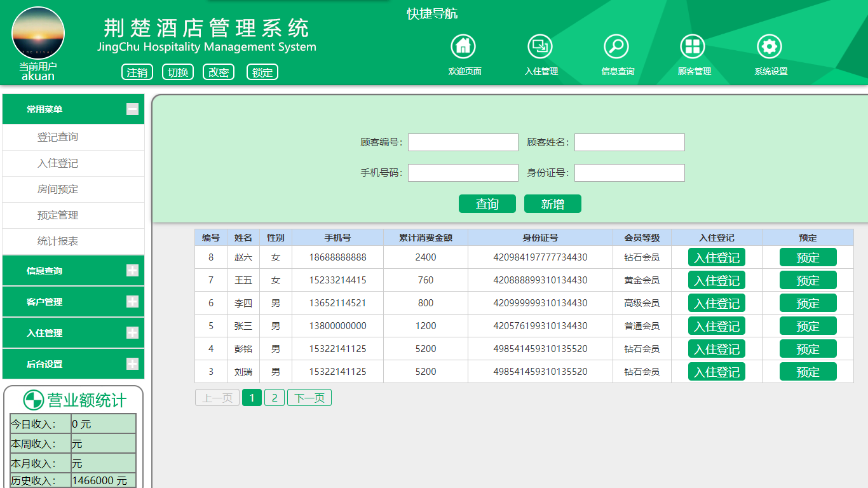Click 预定 for customer 王五
Screen dimensions: 868x488
pos(808,280)
